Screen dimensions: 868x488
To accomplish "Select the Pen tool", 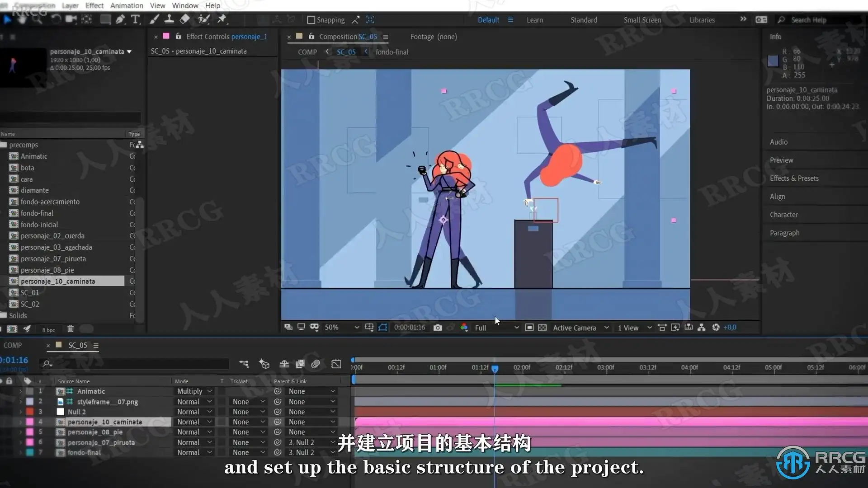I will 120,19.
